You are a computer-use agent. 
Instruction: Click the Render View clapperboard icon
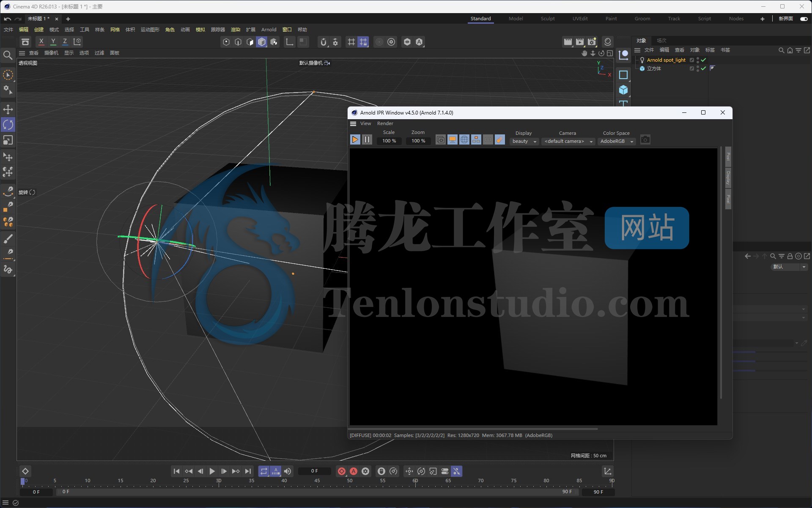[568, 42]
